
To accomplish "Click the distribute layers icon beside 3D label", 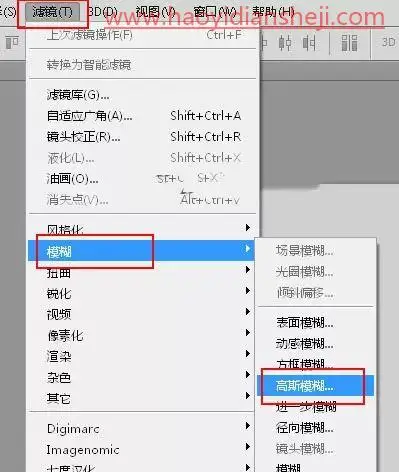I will 349,43.
